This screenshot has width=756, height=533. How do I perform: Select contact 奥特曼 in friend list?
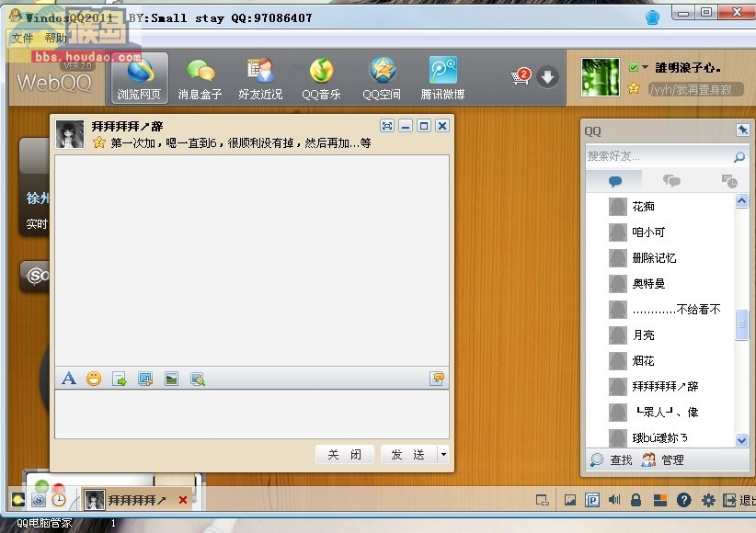click(x=659, y=283)
